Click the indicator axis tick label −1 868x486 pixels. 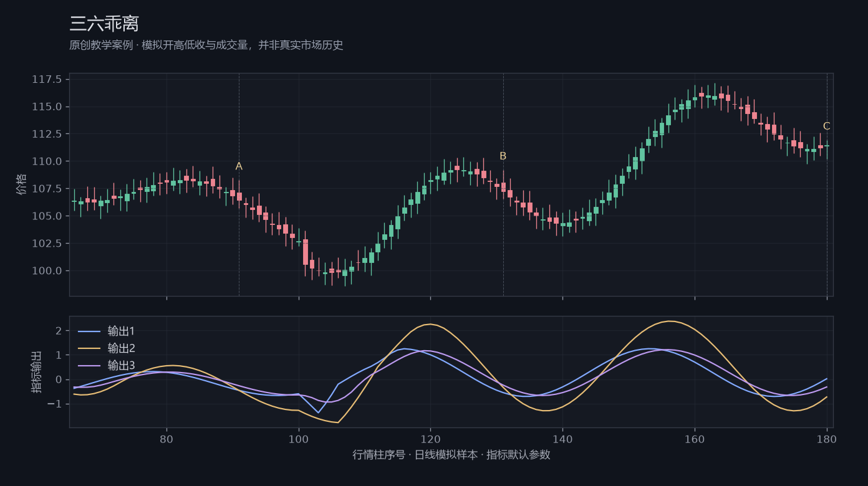[54, 404]
